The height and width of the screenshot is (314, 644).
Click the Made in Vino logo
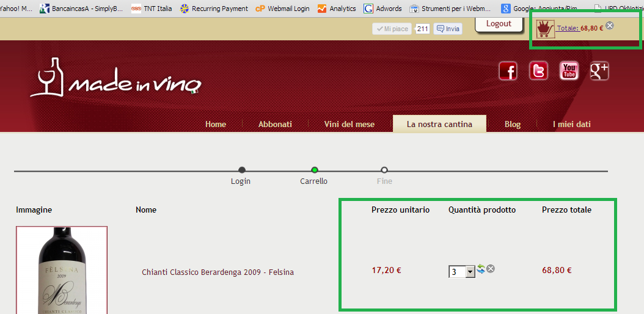(116, 78)
